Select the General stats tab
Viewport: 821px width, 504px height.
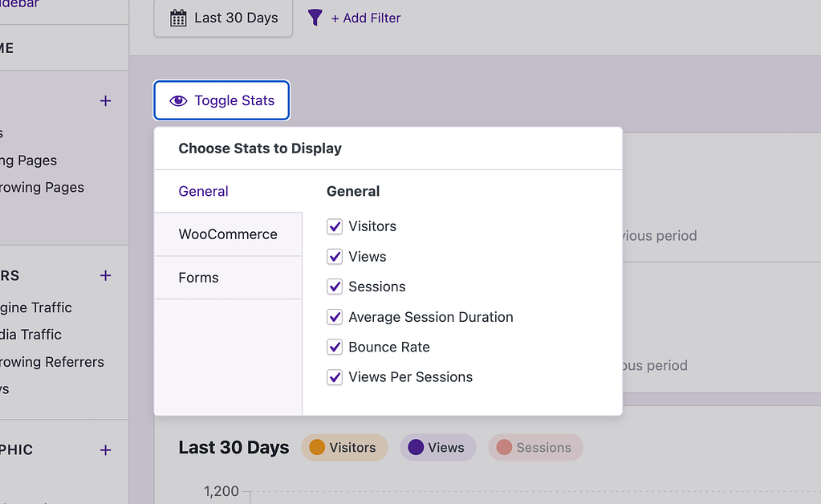click(x=204, y=192)
